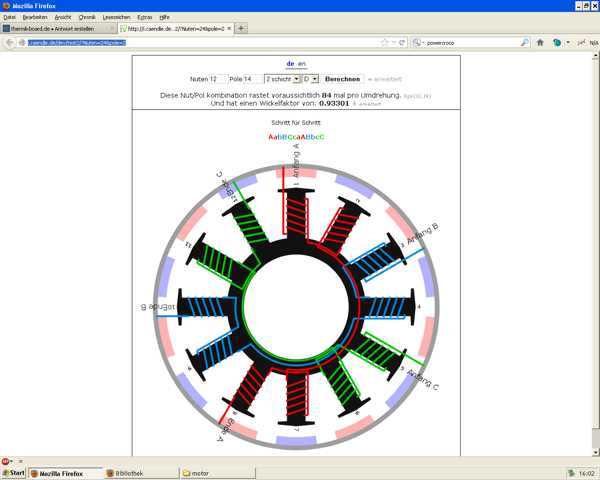Click the 'erweitert' link next to Berechnen
The image size is (600, 480).
[384, 78]
